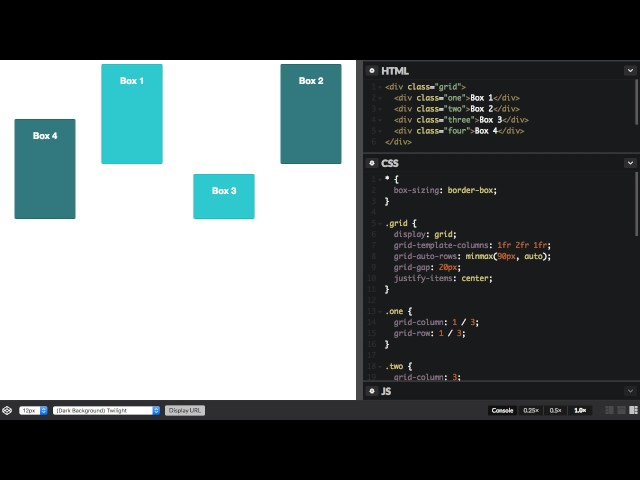Click the grid-auto-rows minmax line
The width and height of the screenshot is (640, 480).
point(472,256)
